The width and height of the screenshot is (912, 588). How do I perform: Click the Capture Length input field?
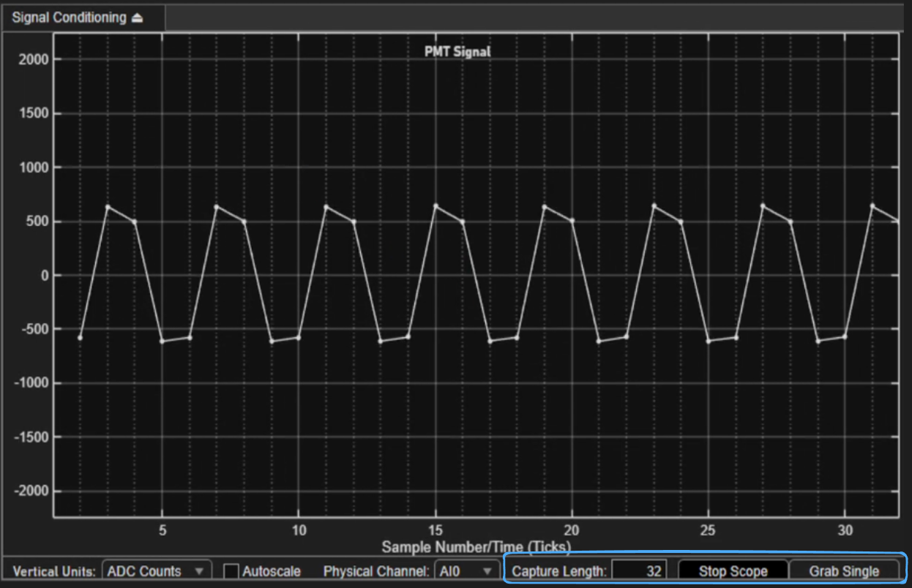tap(639, 571)
